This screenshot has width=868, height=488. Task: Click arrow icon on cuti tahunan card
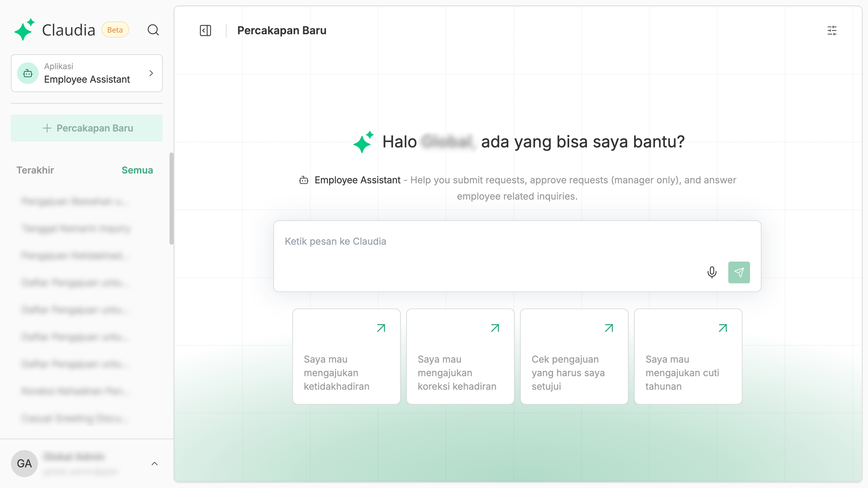[723, 328]
